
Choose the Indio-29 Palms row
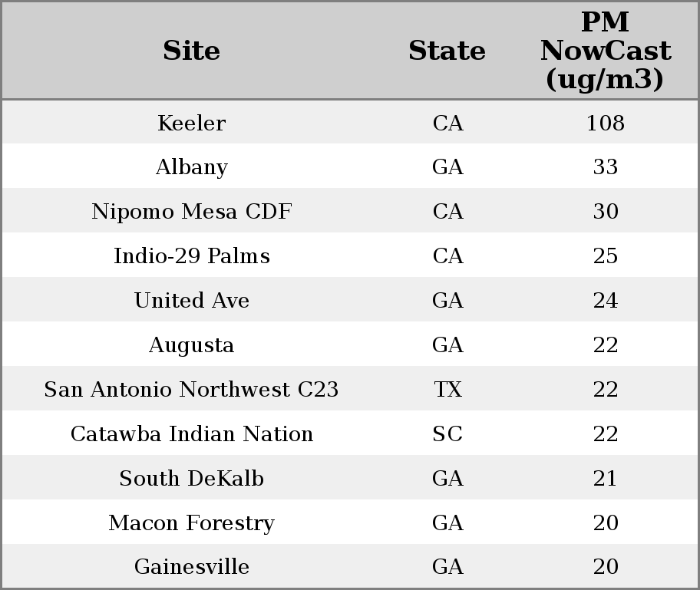(x=191, y=256)
